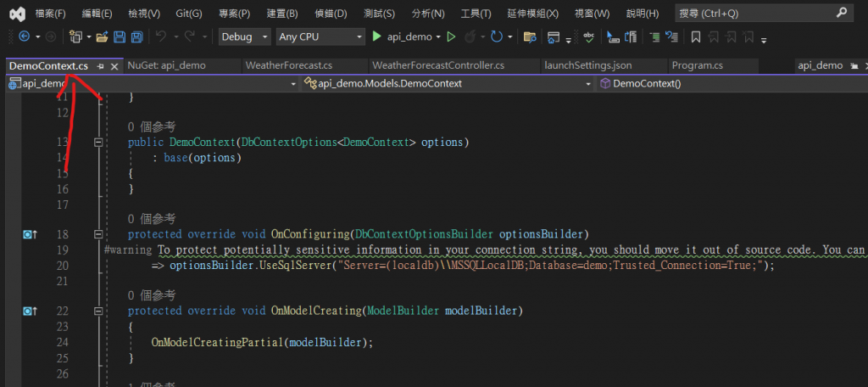Viewport: 868px width, 387px height.
Task: Click the toolbar icon left of the green-lines icon
Action: click(631, 37)
